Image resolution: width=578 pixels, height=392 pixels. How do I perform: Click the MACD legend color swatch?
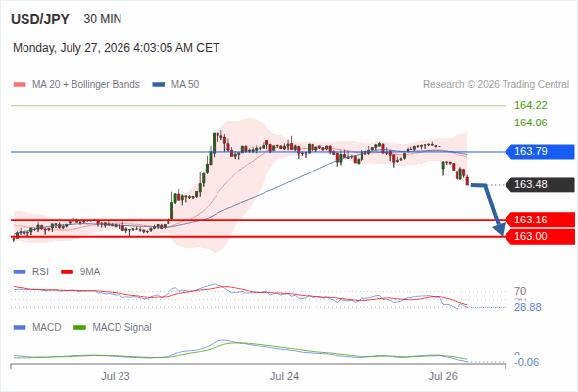coord(20,328)
